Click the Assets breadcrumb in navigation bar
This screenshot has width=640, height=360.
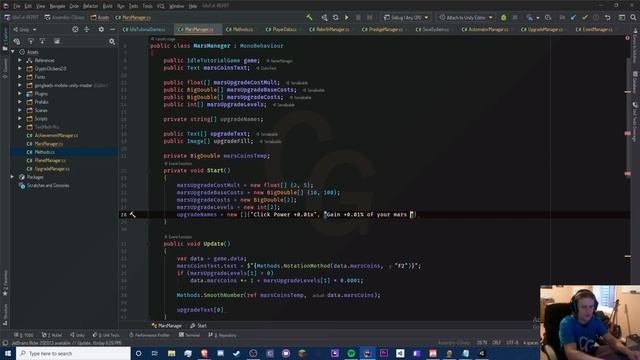click(x=100, y=18)
